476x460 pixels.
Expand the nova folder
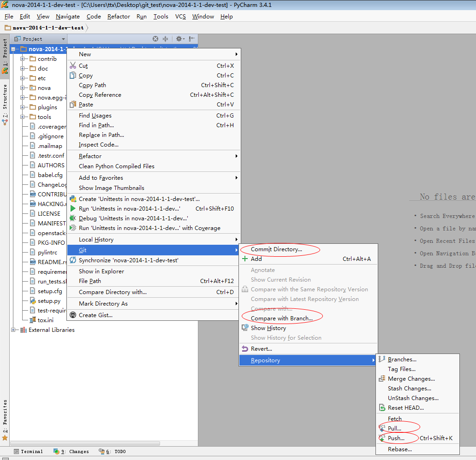(22, 88)
